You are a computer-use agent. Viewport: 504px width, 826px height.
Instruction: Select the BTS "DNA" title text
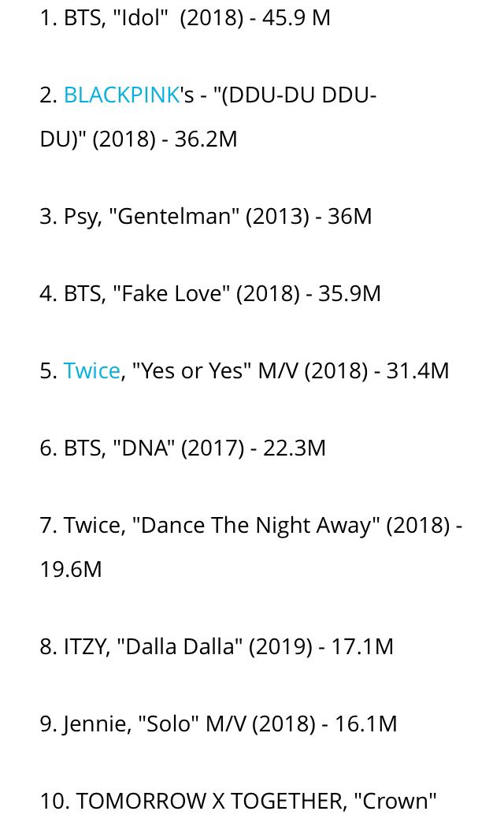[x=143, y=448]
